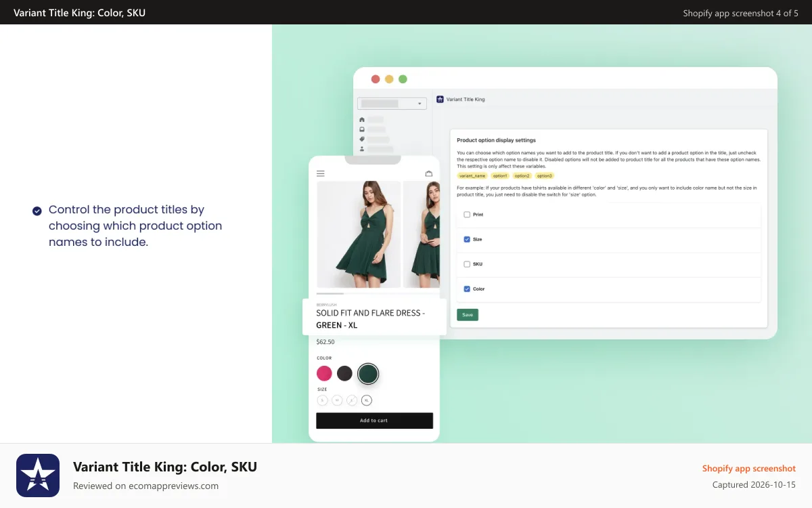Select size XL on the phone mockup
812x508 pixels.
[367, 400]
